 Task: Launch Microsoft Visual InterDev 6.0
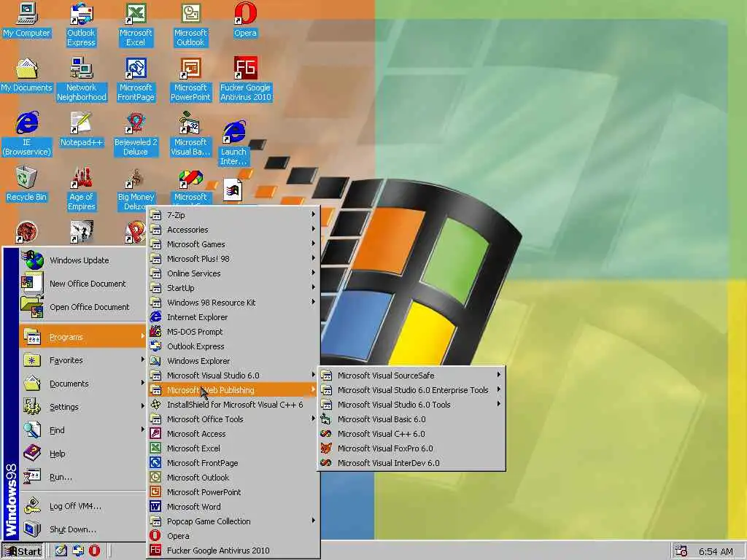tap(411, 463)
